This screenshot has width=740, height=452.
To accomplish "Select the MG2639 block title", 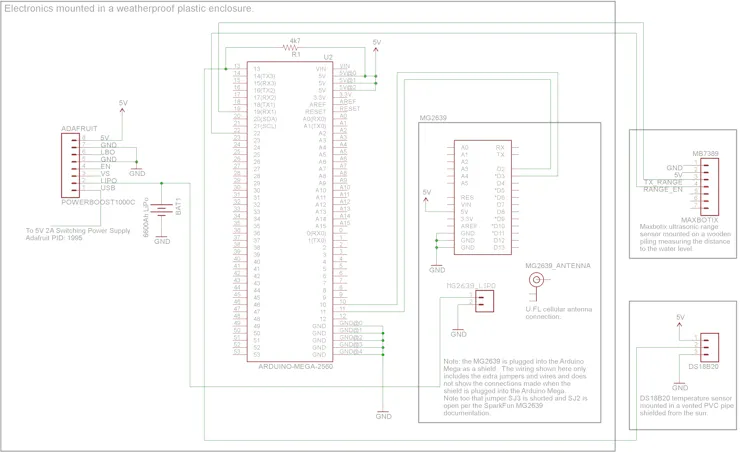I will click(x=433, y=118).
